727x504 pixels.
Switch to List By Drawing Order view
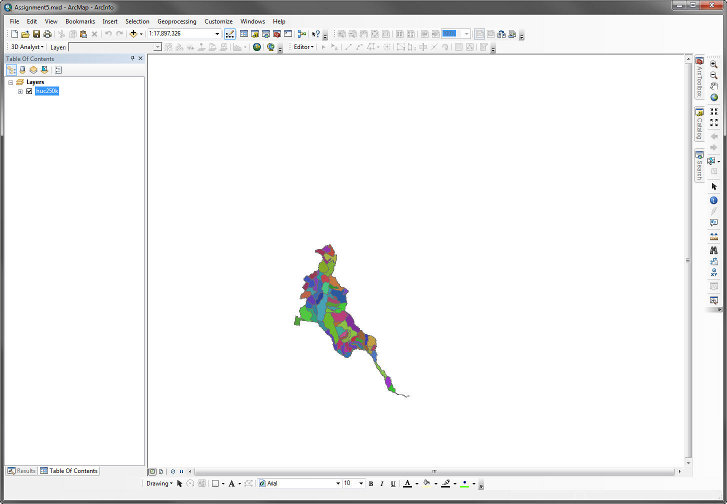coord(11,70)
